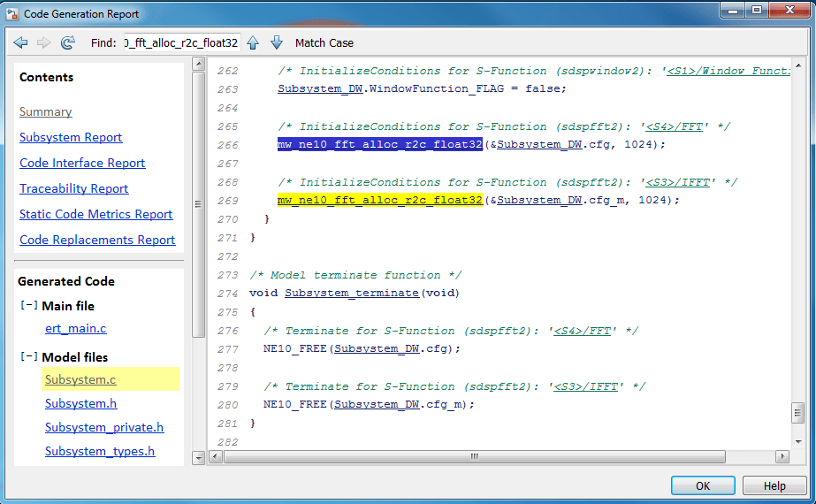Open the Subsystem Report link

pyautogui.click(x=71, y=137)
